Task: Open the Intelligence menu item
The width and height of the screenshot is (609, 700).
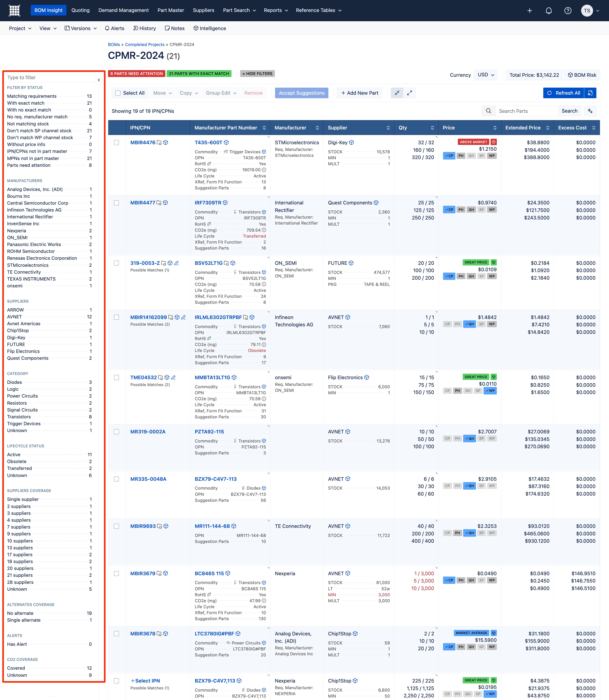Action: [210, 28]
